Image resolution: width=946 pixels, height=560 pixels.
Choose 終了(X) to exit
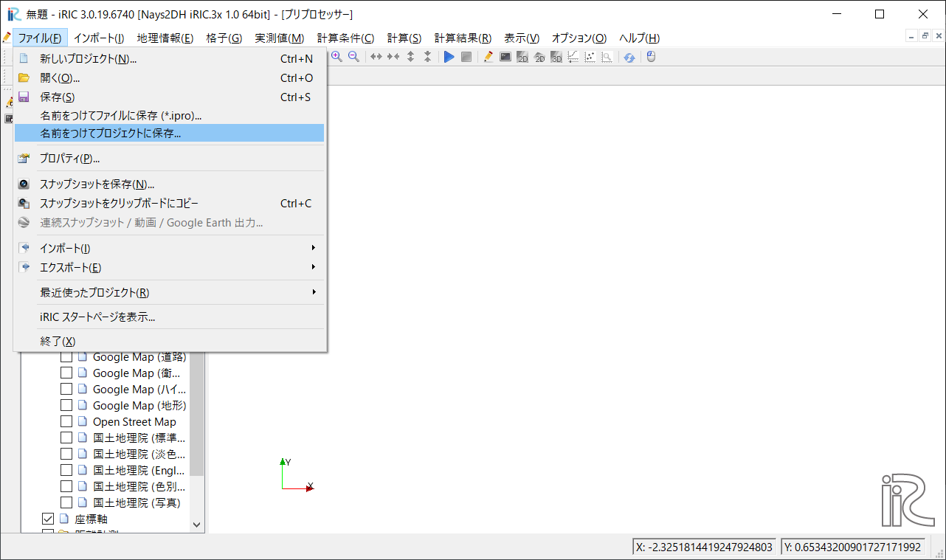pyautogui.click(x=170, y=341)
